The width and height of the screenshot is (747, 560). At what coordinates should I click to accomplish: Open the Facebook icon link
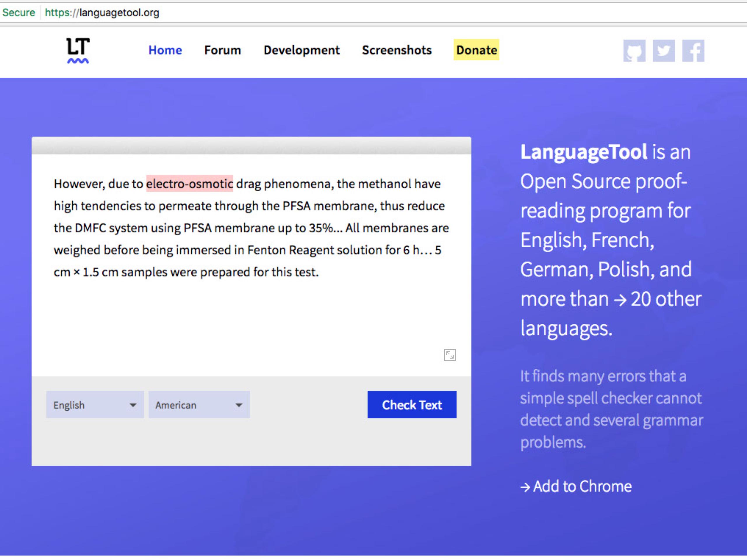693,51
